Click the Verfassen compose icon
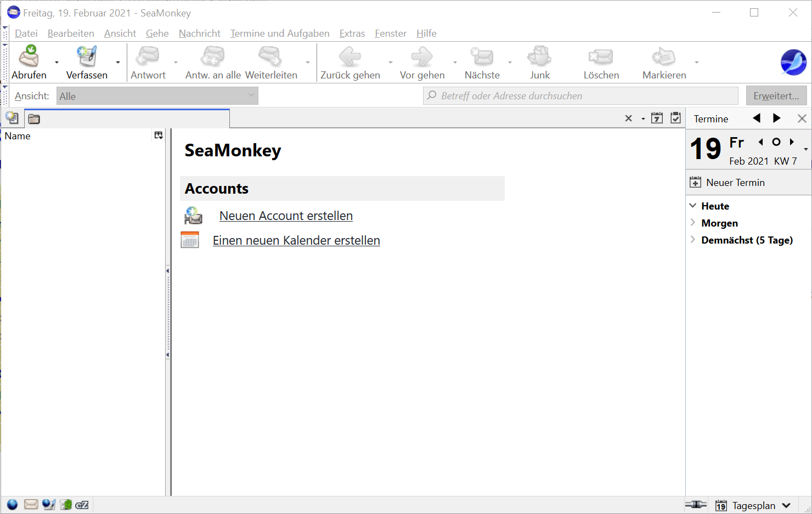812x514 pixels. coord(87,56)
